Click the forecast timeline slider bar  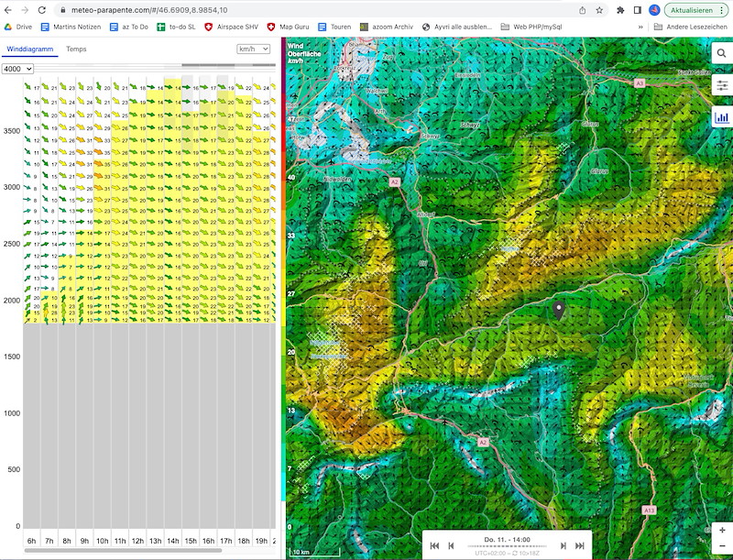(x=507, y=548)
